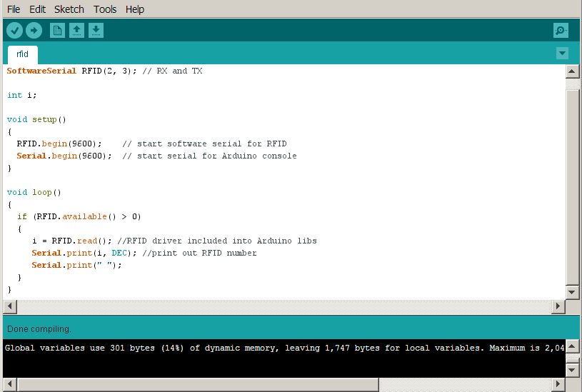Click console vertical scrollbar up arrow
This screenshot has width=582, height=392.
coord(571,347)
